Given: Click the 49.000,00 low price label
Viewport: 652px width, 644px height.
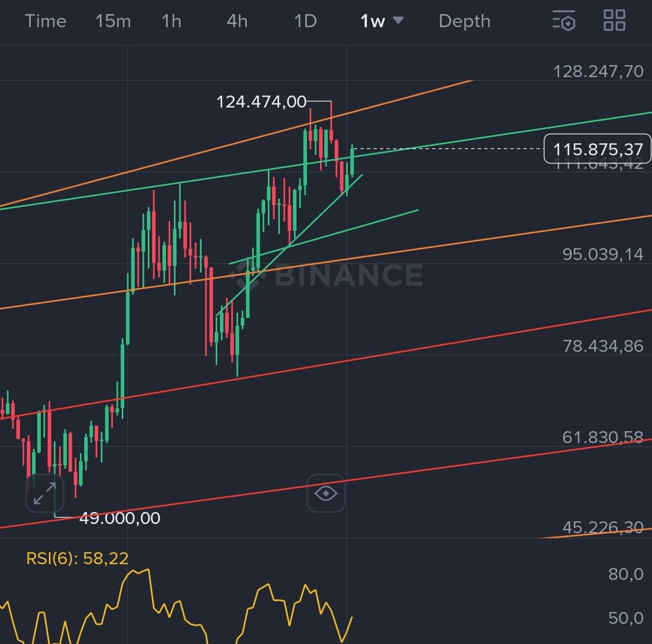Looking at the screenshot, I should click(120, 518).
